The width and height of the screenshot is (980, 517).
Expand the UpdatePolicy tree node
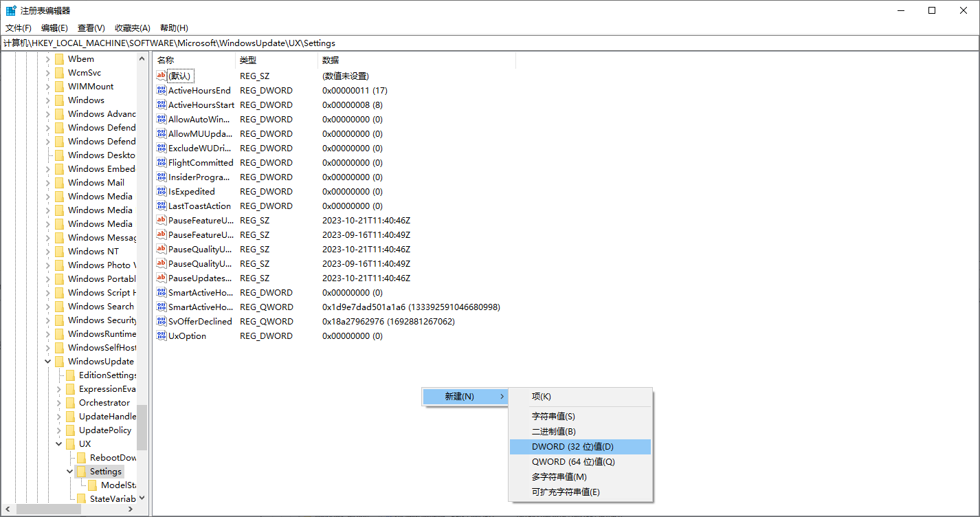tap(59, 430)
